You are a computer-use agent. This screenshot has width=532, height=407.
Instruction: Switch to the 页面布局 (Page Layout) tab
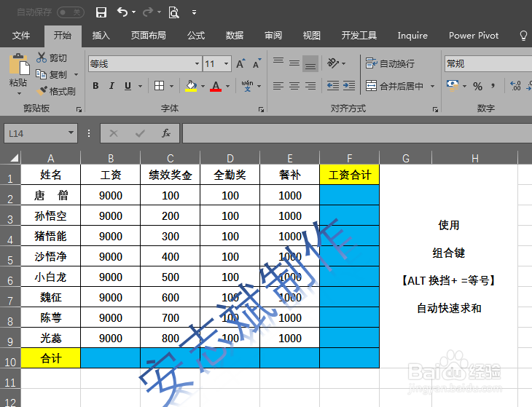(x=148, y=35)
